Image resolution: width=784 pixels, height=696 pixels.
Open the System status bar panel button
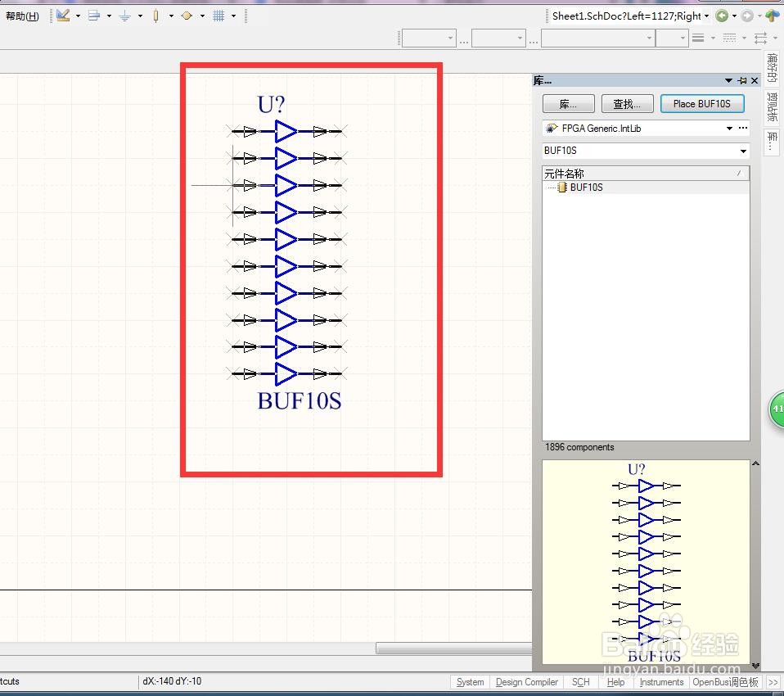(470, 682)
